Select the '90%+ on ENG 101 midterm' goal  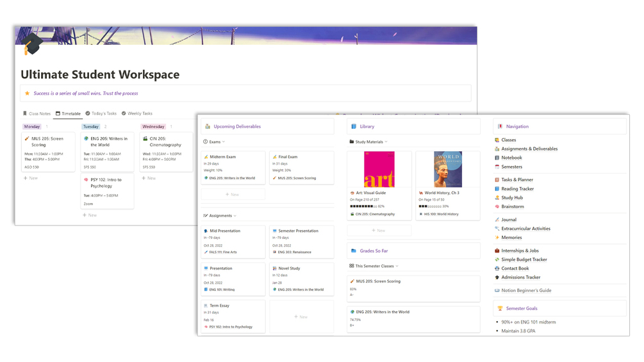point(528,322)
